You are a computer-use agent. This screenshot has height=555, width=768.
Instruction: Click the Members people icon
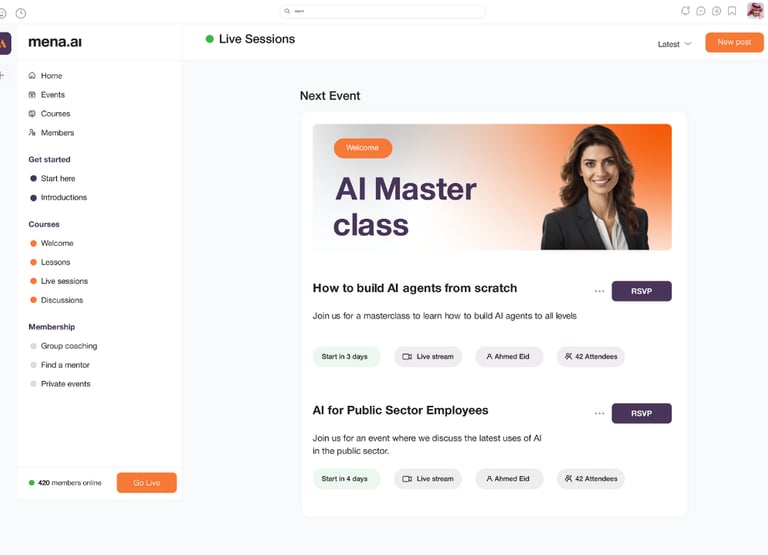pos(32,133)
